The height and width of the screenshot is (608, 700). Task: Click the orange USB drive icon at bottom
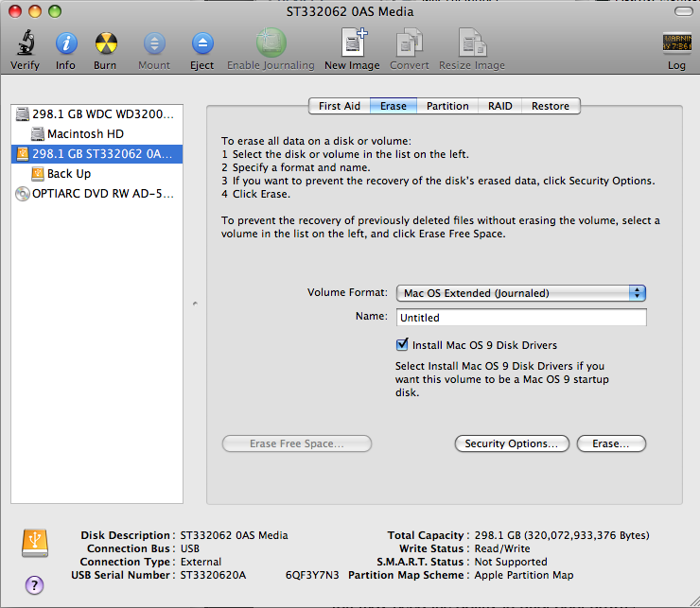coord(35,544)
